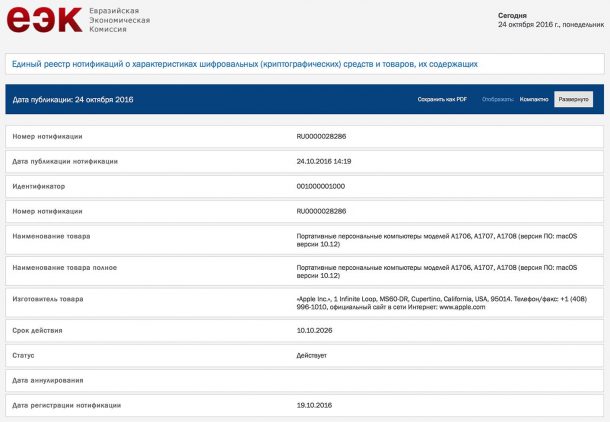Click the Изготовитель товара row label
This screenshot has height=422, width=610.
coord(48,299)
